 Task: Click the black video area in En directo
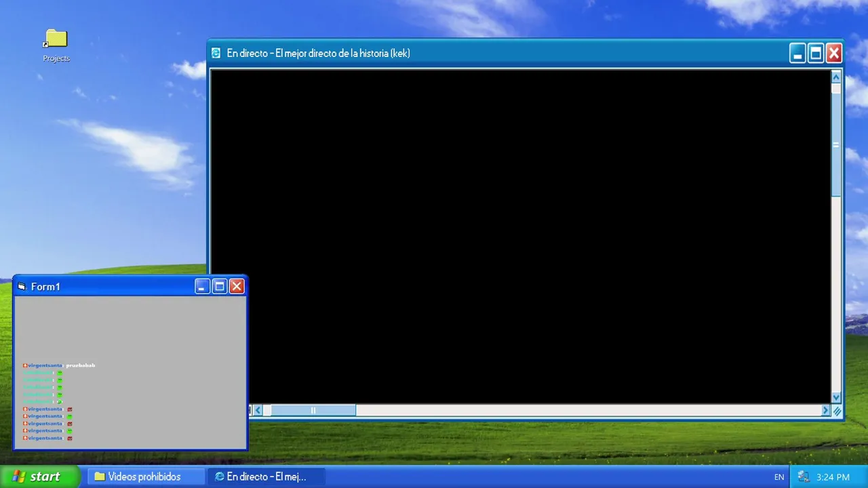(520, 236)
